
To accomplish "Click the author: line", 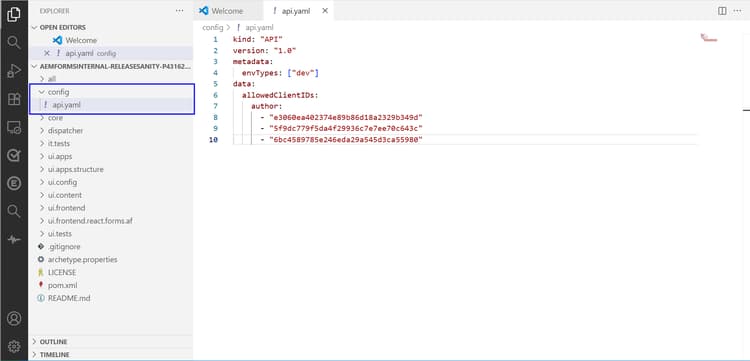I will 267,106.
